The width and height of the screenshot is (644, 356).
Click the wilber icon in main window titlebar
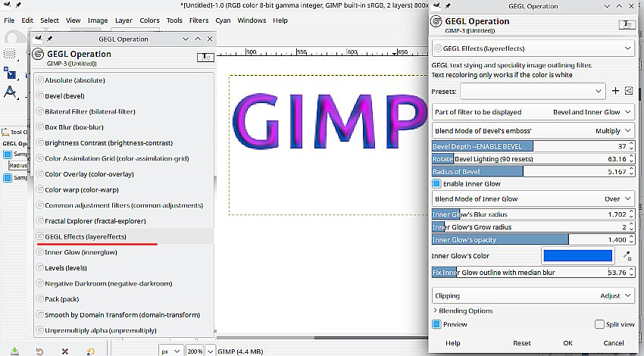(7, 5)
